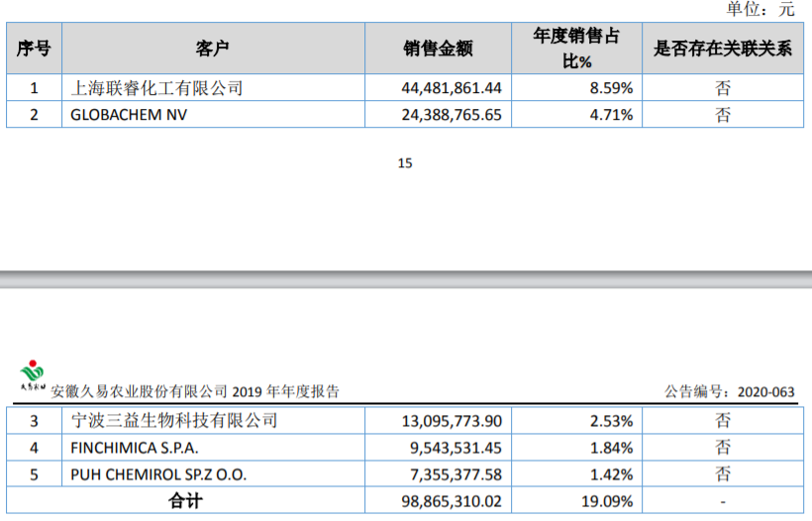Image resolution: width=812 pixels, height=521 pixels.
Task: Click percentage 4.71%
Action: [x=612, y=115]
